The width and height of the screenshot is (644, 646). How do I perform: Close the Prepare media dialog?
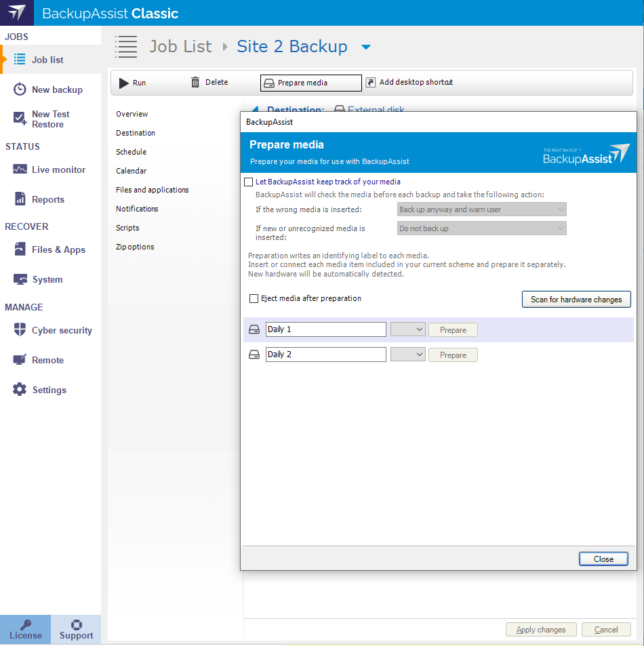pyautogui.click(x=603, y=559)
